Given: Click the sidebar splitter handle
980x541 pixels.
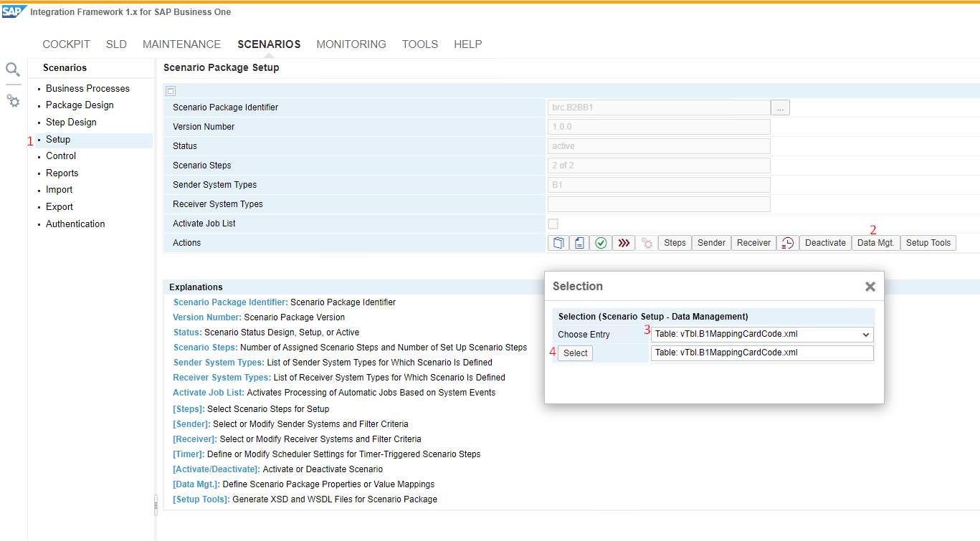Looking at the screenshot, I should (x=156, y=504).
